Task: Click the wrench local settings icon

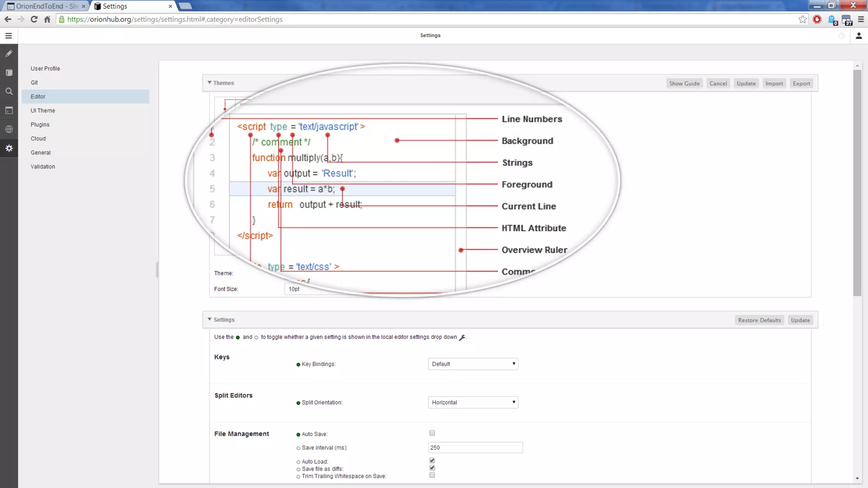Action: (462, 338)
